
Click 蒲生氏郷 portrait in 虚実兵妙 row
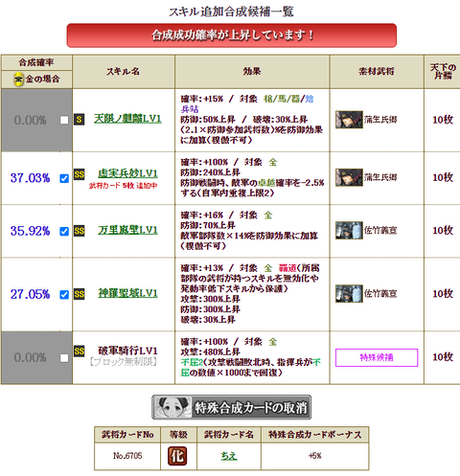pyautogui.click(x=349, y=177)
